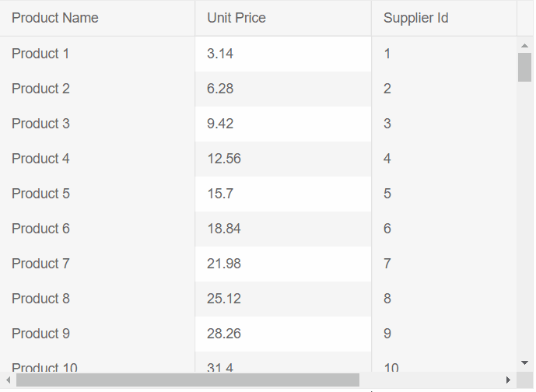Select the Product 1 name cell
This screenshot has width=536, height=392.
(x=40, y=54)
